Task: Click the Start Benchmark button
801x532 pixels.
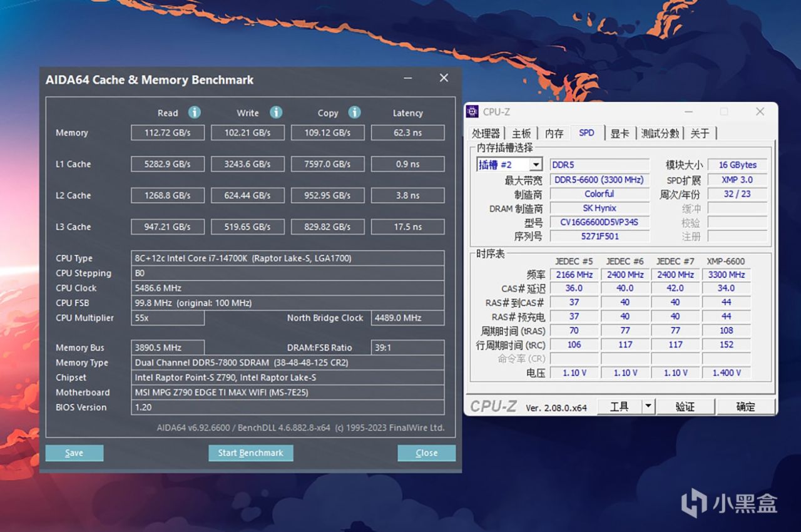Action: tap(250, 453)
